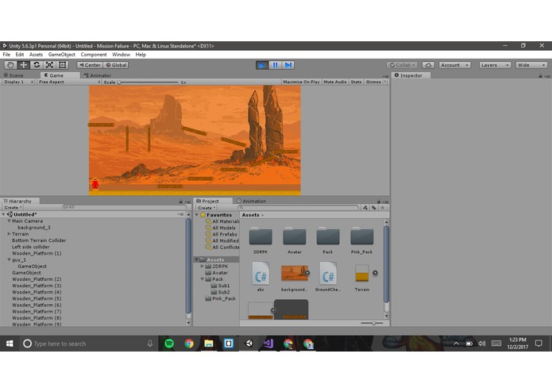Collapse the Main Camera hierarchy item
Viewport: 552px width, 392px height.
pyautogui.click(x=10, y=221)
